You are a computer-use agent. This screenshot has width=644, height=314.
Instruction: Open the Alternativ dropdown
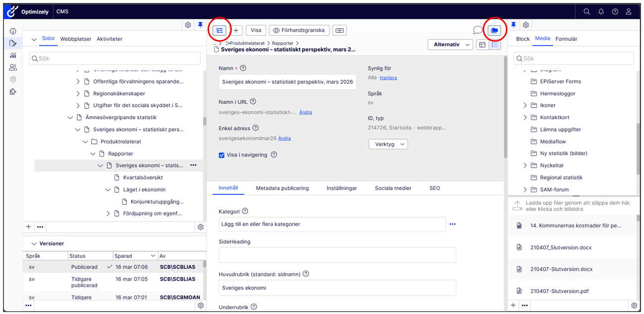coord(450,45)
